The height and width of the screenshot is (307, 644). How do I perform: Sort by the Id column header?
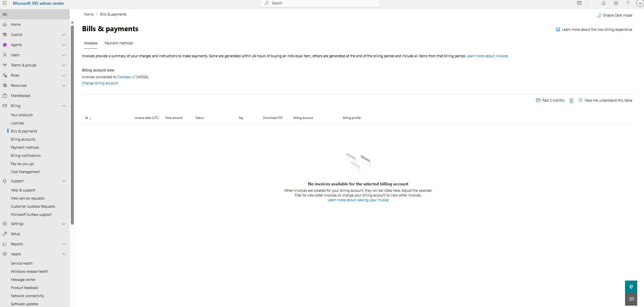(88, 118)
